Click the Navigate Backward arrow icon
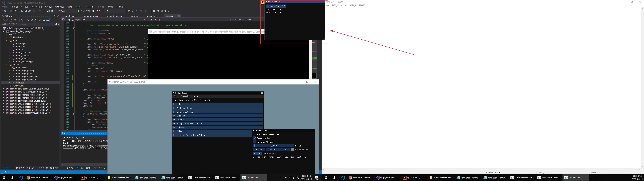The width and height of the screenshot is (644, 181). click(x=6, y=11)
